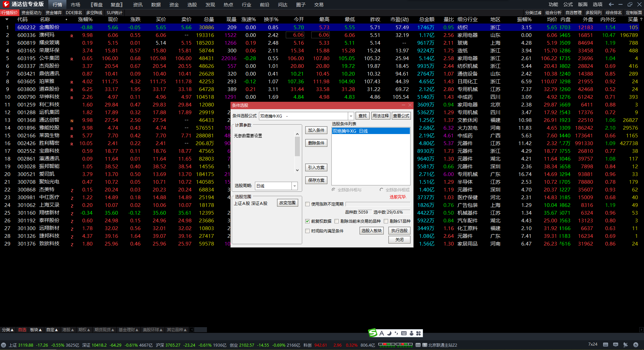Click the connection signal icon beside server name
The height and width of the screenshot is (350, 644).
pyautogui.click(x=418, y=345)
